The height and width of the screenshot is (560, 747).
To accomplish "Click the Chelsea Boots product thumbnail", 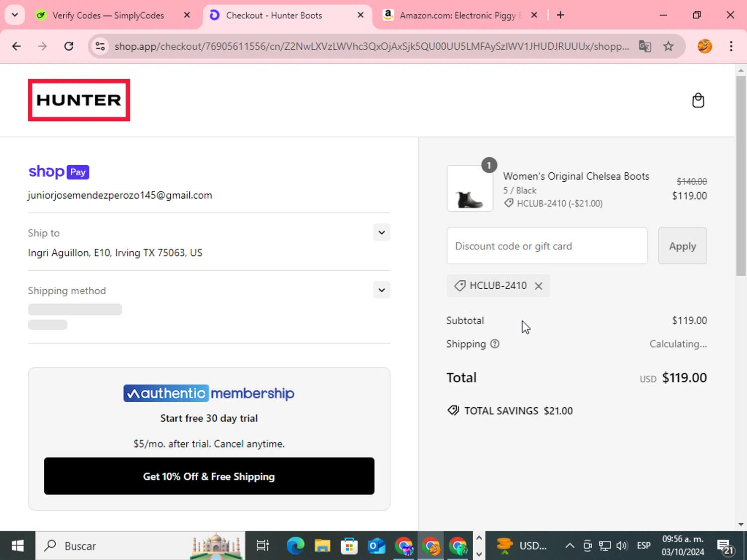I will (x=470, y=189).
